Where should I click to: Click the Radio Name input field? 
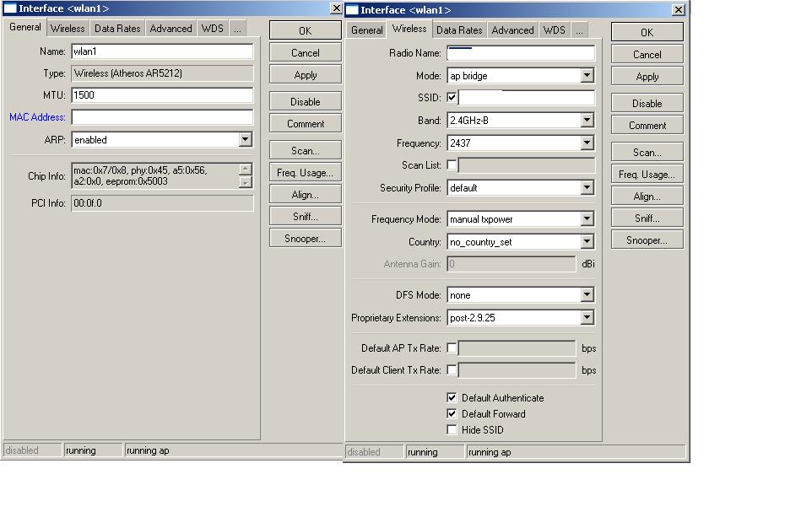click(521, 53)
